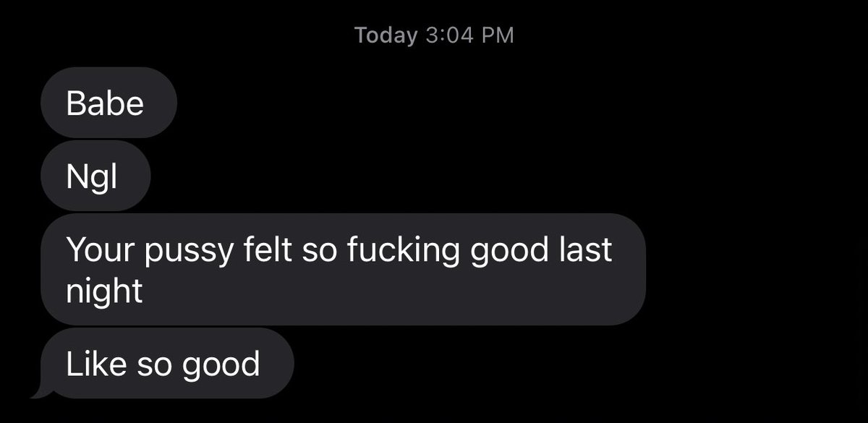Screen dimensions: 868x423
Task: Click the word 'last' in long message
Action: coord(584,249)
